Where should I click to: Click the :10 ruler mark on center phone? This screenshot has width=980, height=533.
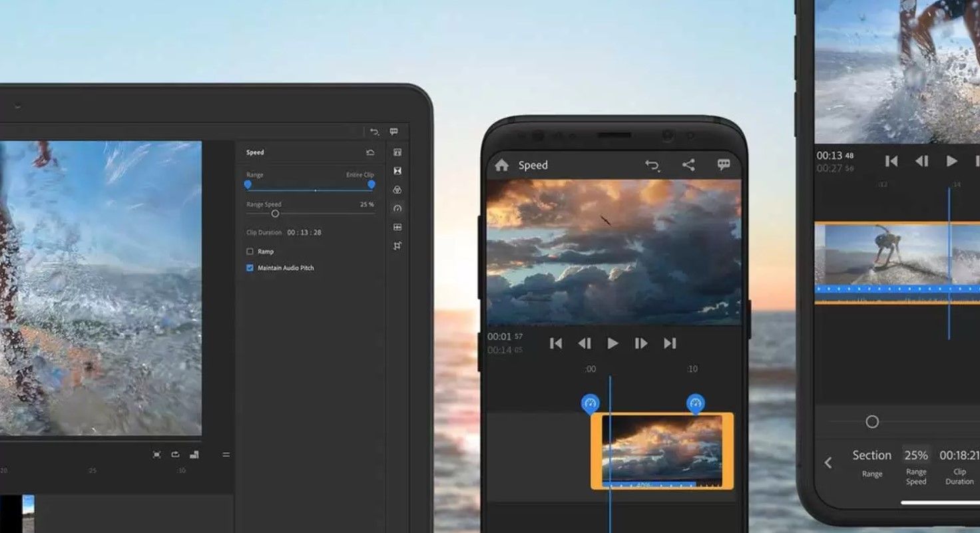click(692, 369)
